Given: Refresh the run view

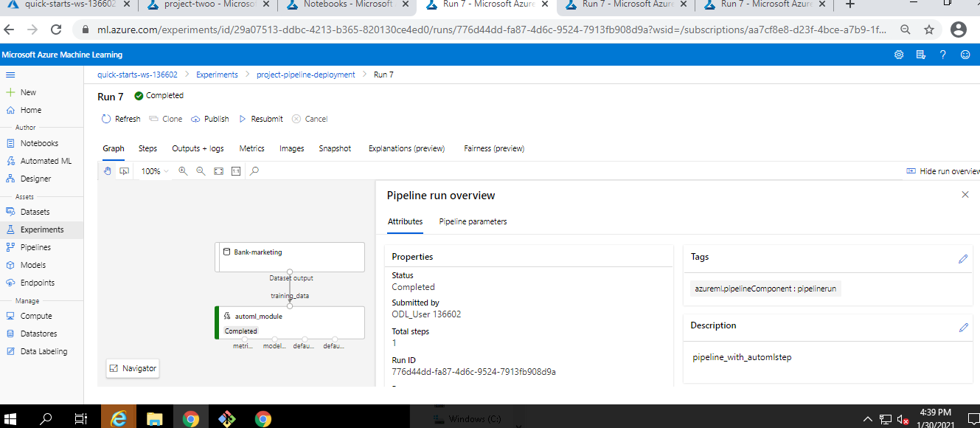Looking at the screenshot, I should [x=121, y=119].
